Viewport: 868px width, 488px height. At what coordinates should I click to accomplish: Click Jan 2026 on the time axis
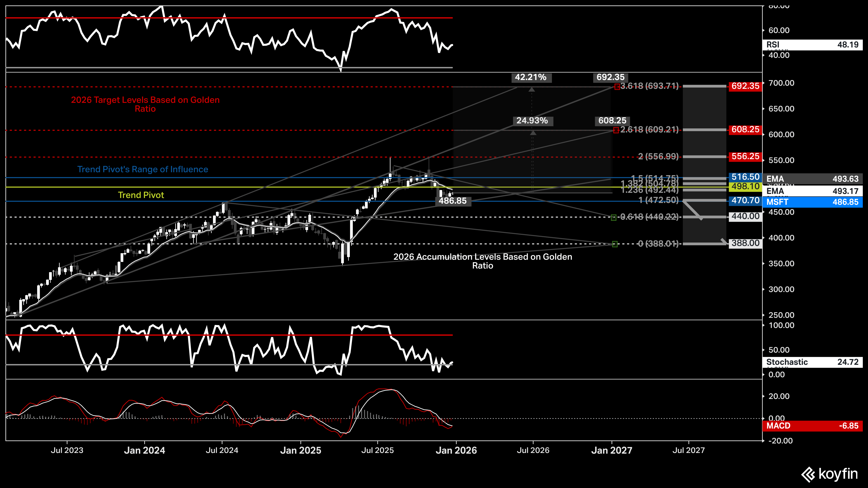pos(456,450)
